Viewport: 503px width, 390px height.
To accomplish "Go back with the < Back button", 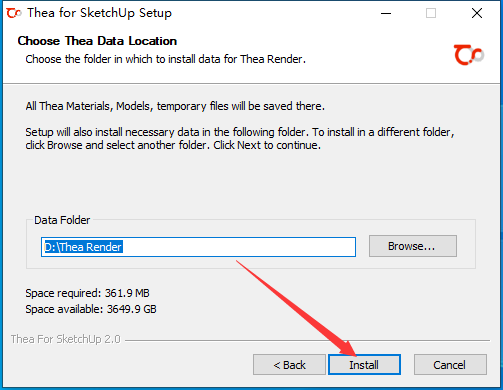I will click(289, 365).
